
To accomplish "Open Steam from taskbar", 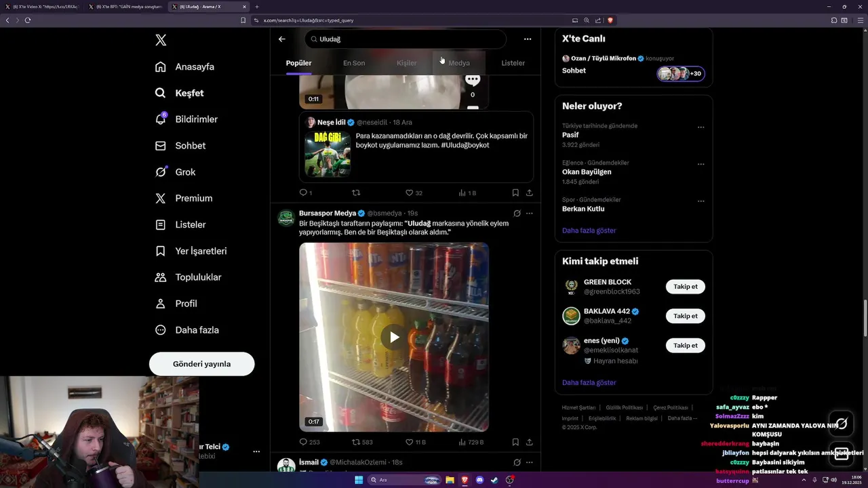I will point(494,480).
